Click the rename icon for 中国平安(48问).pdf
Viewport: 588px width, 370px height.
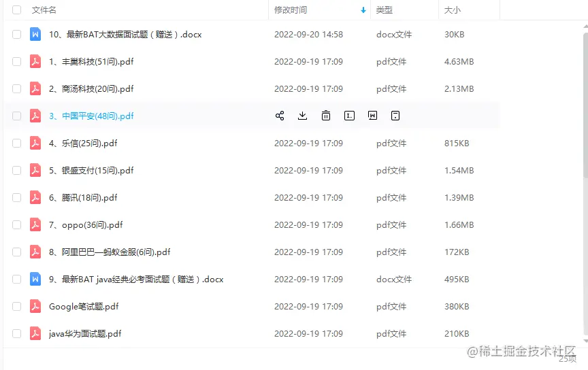click(349, 116)
